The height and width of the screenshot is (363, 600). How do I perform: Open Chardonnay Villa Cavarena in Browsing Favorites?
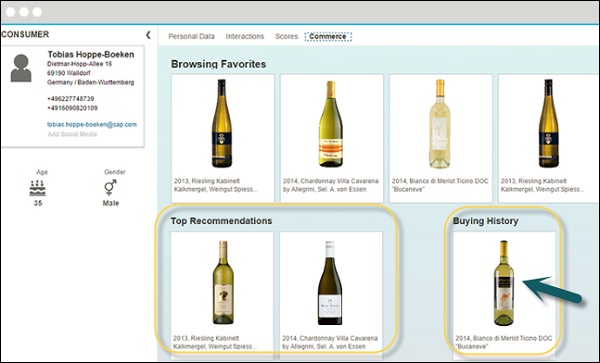click(x=332, y=138)
